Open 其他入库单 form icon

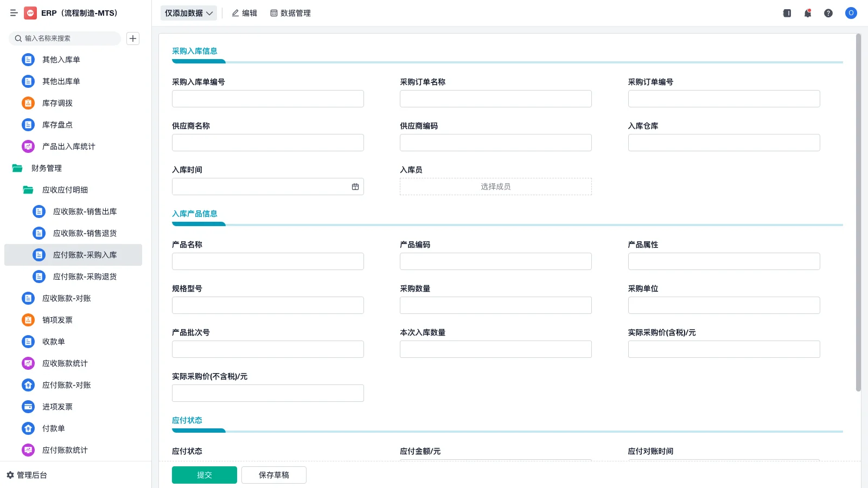pyautogui.click(x=28, y=60)
